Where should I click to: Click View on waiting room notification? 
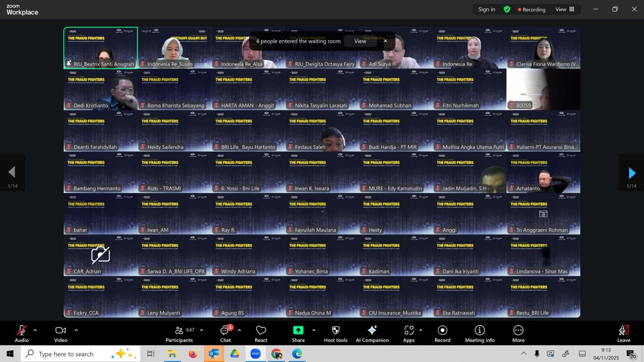[x=360, y=41]
